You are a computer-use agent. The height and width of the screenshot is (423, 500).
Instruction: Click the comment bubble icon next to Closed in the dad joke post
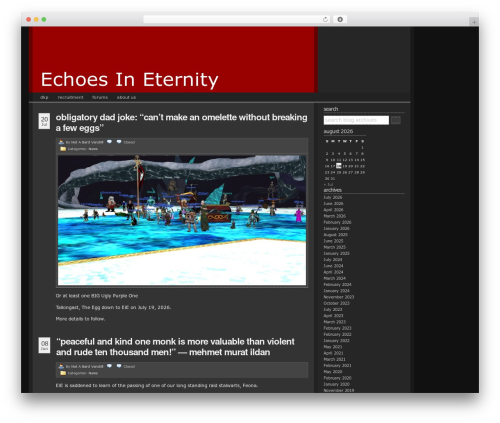click(119, 142)
